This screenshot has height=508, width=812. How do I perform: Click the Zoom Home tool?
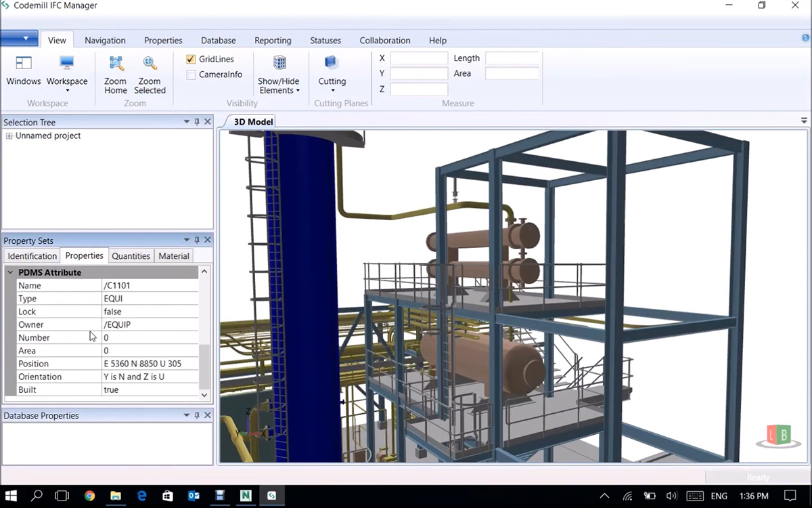[x=116, y=75]
